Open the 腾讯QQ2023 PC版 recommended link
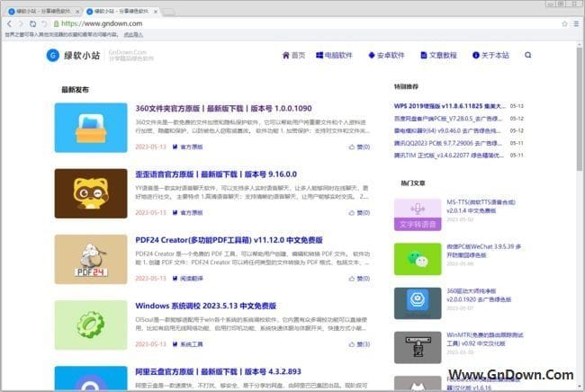Image resolution: width=585 pixels, height=392 pixels. [x=448, y=143]
